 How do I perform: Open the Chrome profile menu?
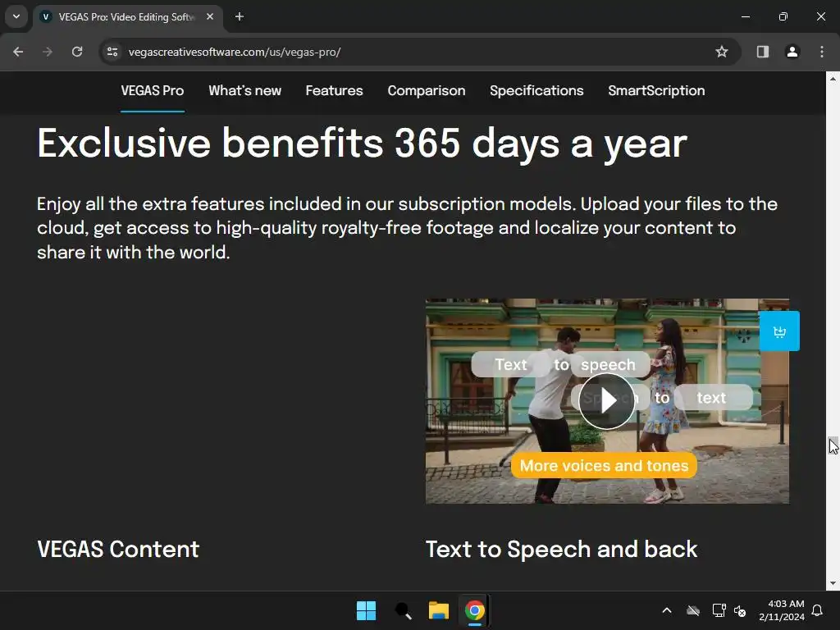[792, 52]
